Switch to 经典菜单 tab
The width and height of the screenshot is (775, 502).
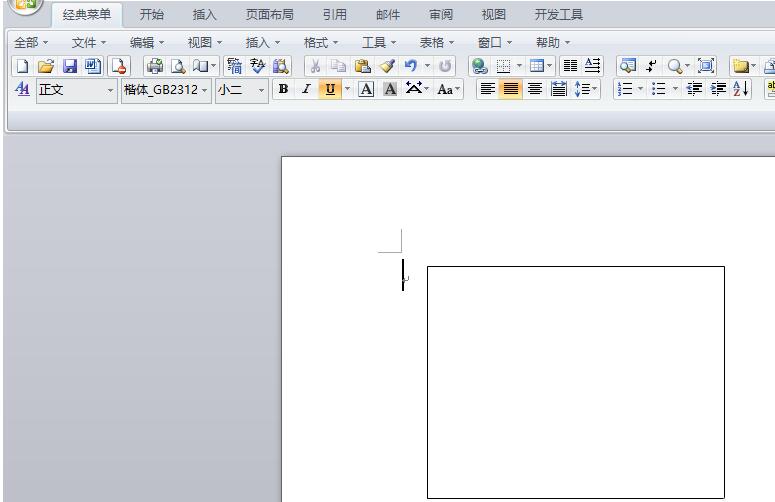point(87,15)
